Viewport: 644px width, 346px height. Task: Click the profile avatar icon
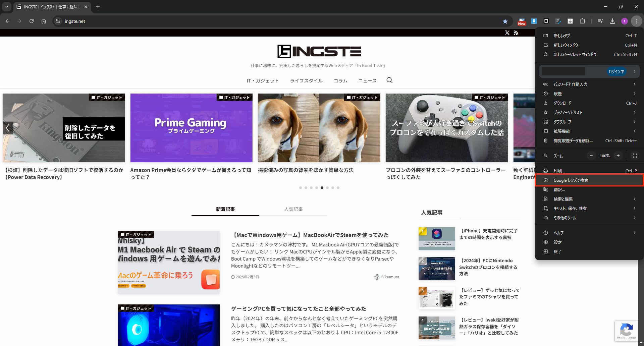[x=624, y=21]
